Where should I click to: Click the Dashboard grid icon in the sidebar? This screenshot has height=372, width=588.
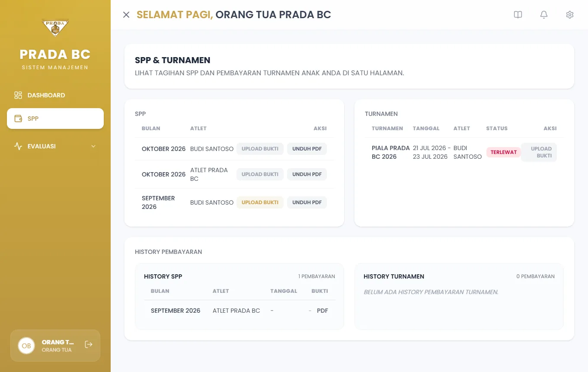tap(18, 95)
